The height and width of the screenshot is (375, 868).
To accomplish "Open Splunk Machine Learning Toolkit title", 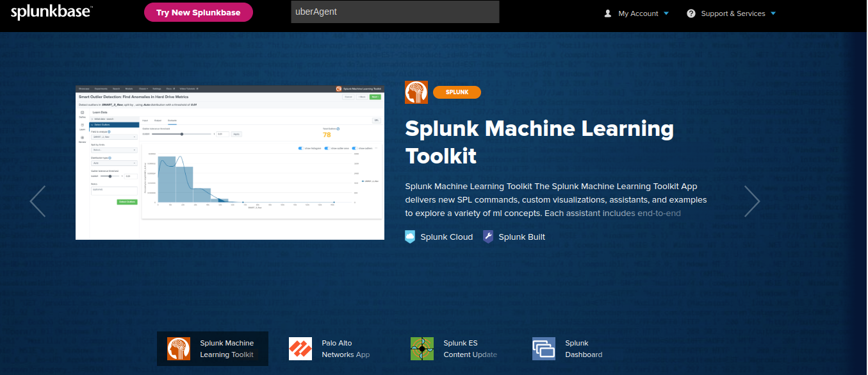I will point(539,142).
